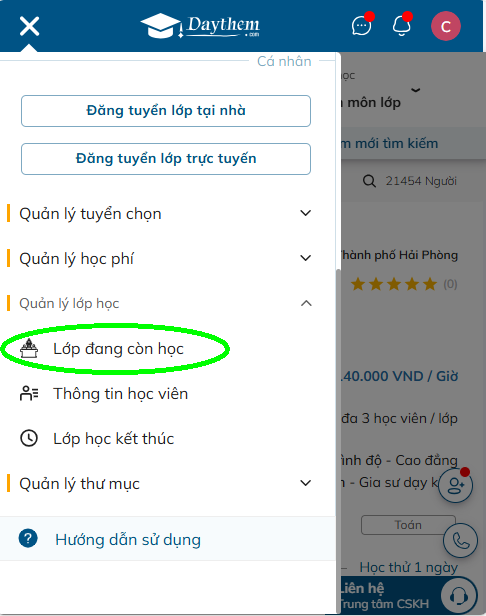Click the help question mark icon
The width and height of the screenshot is (486, 616).
pos(28,539)
